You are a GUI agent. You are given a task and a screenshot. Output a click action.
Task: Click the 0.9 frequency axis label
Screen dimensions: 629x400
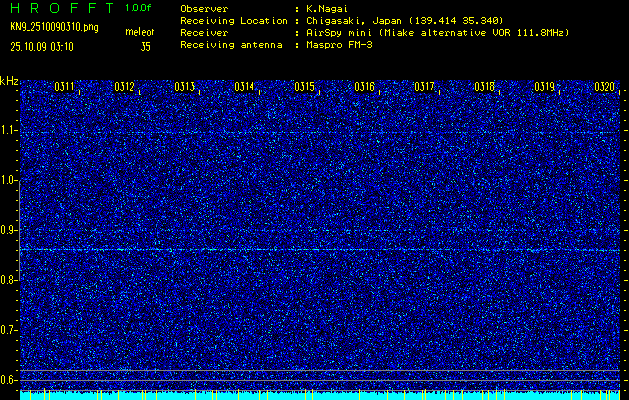click(x=9, y=230)
